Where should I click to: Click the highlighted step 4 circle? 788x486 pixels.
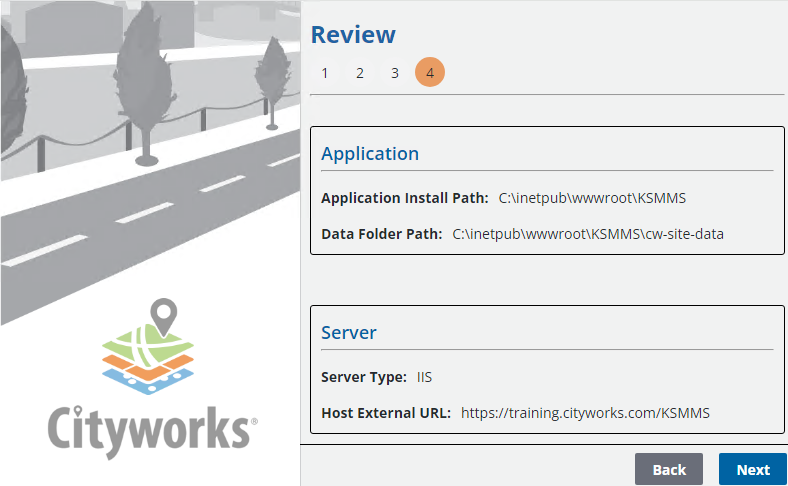point(430,73)
